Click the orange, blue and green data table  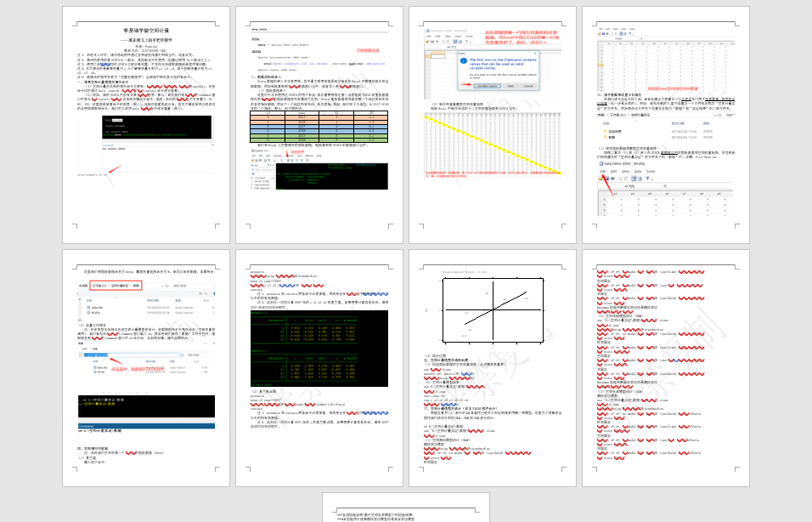pyautogui.click(x=319, y=127)
